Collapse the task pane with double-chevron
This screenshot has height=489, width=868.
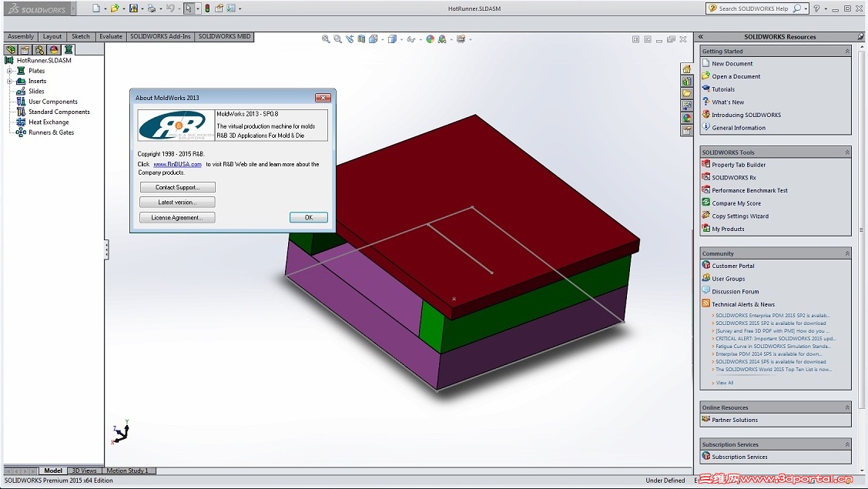click(700, 36)
